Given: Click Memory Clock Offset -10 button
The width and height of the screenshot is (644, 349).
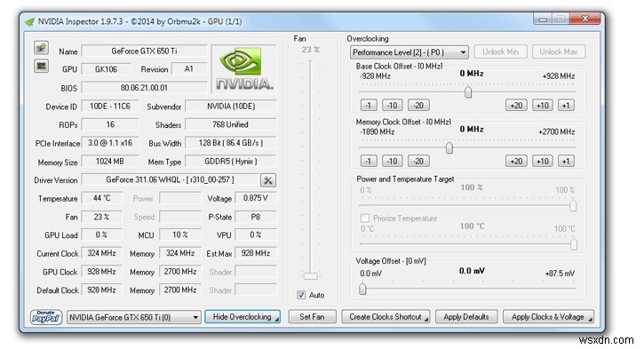Looking at the screenshot, I should pyautogui.click(x=393, y=161).
